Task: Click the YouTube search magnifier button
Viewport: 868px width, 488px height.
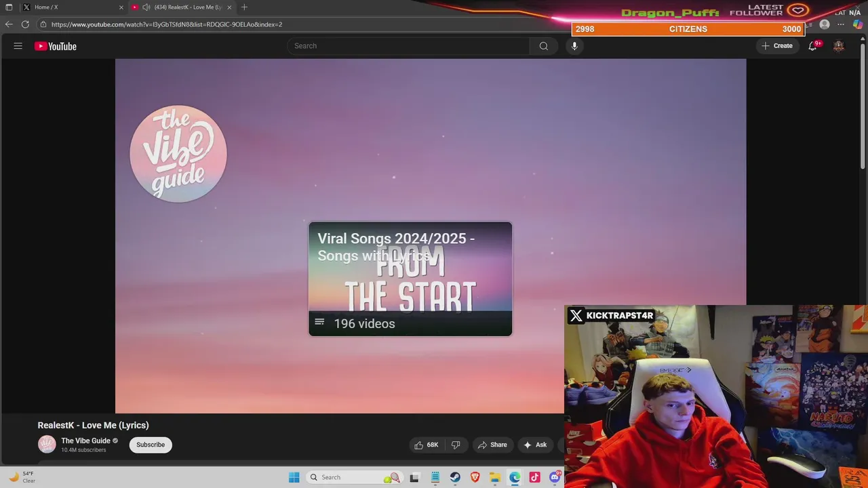Action: (543, 46)
